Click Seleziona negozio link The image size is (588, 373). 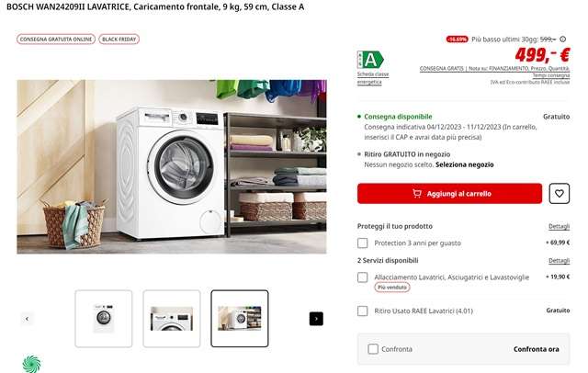465,164
